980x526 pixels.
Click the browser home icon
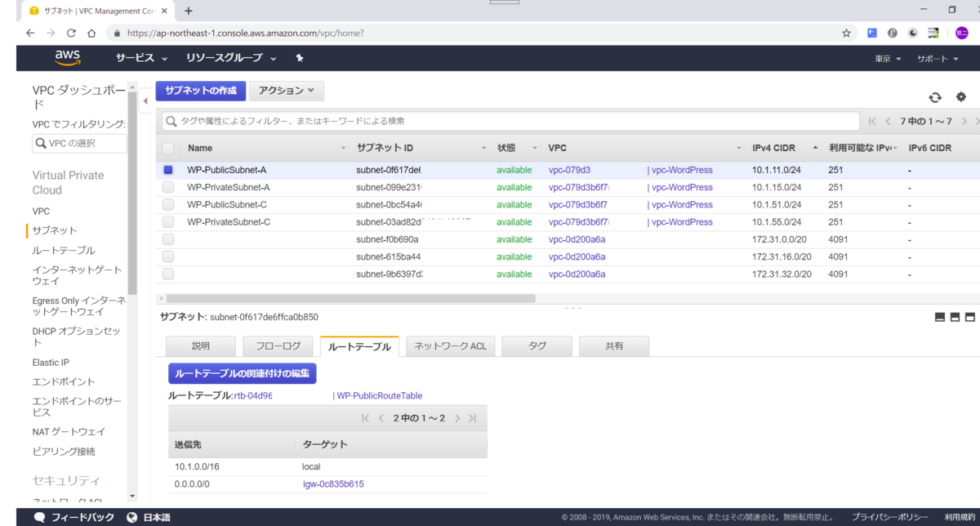click(x=91, y=33)
